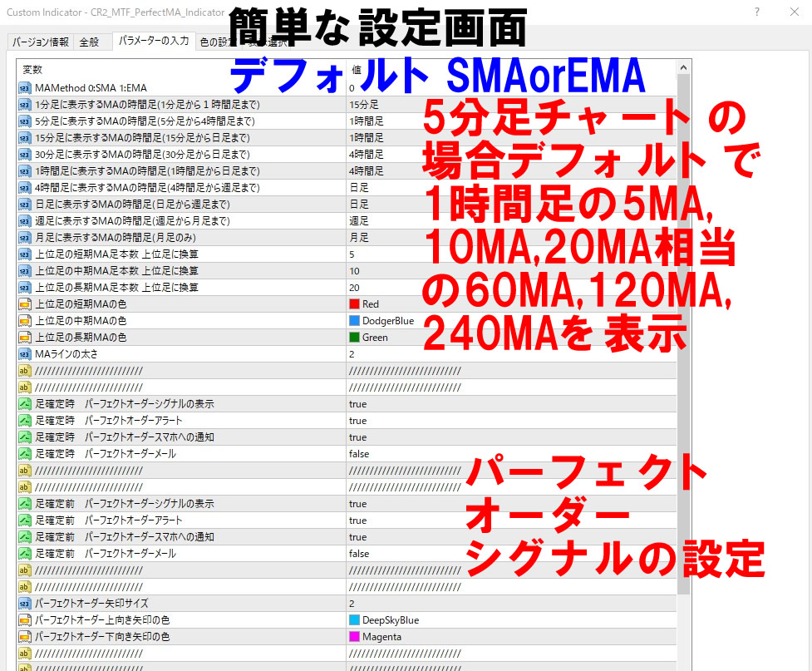Switch to the バージョン情報 tab
812x671 pixels.
click(x=41, y=42)
